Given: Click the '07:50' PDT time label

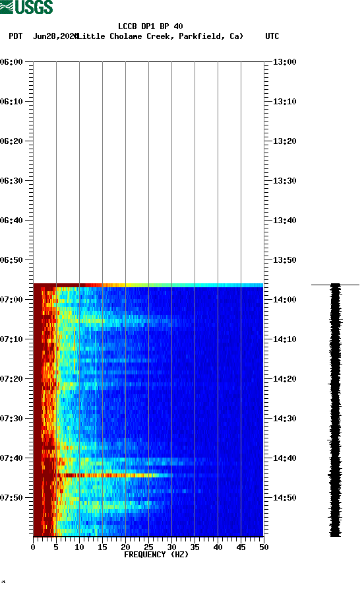Looking at the screenshot, I should (12, 498).
